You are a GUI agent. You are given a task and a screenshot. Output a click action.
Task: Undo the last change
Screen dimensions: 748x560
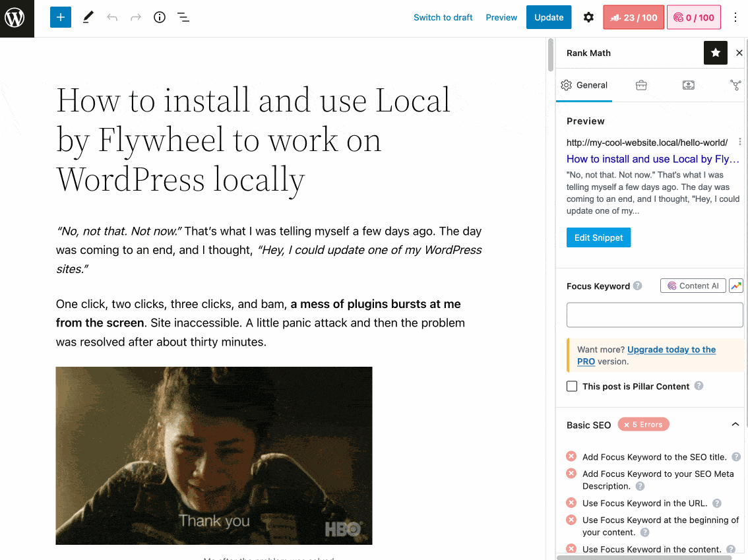pos(112,18)
